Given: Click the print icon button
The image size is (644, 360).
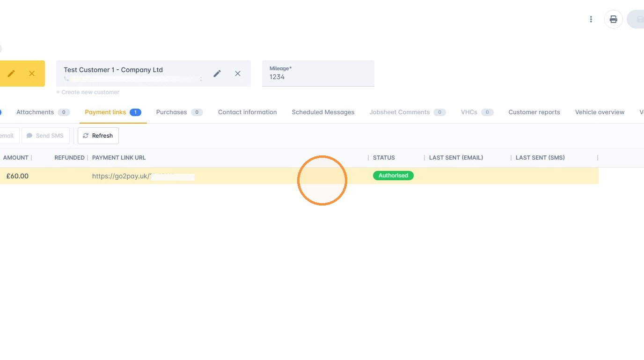Looking at the screenshot, I should 614,19.
